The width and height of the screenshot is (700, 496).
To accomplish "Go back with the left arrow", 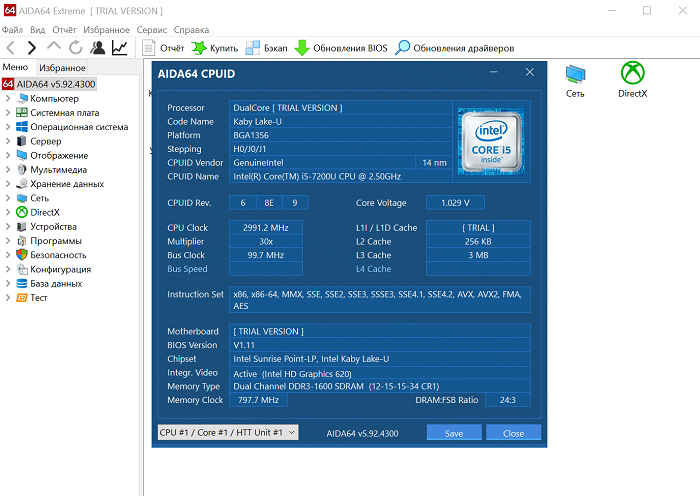I will (11, 47).
